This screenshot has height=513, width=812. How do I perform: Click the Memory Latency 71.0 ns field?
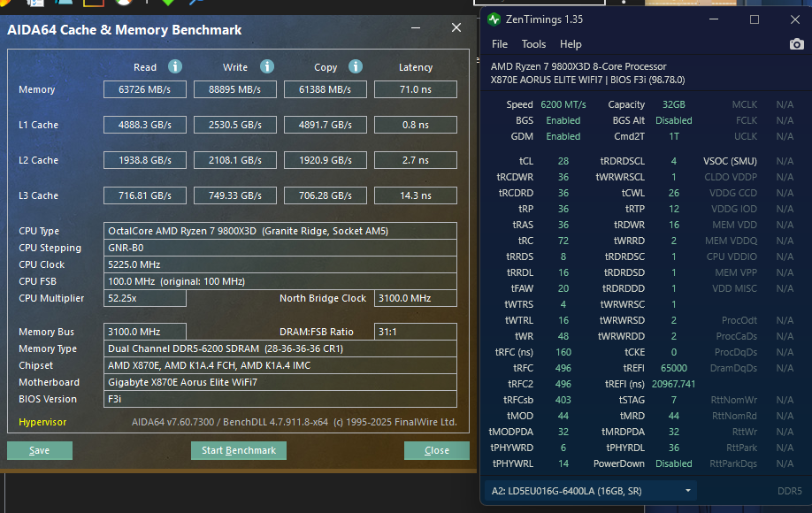click(415, 89)
